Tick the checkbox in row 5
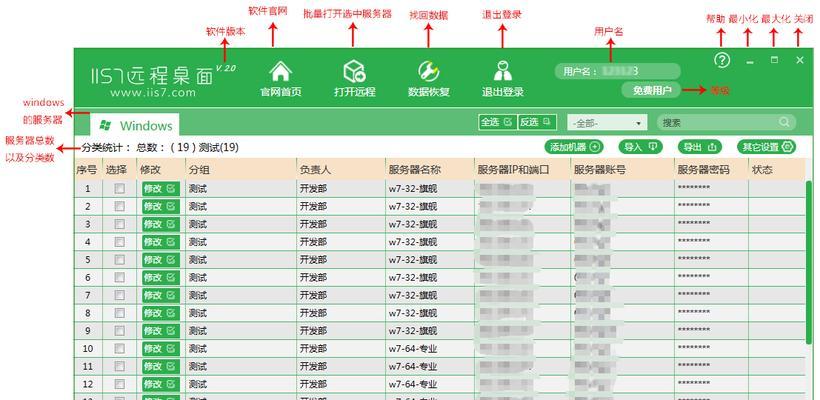 pos(120,260)
